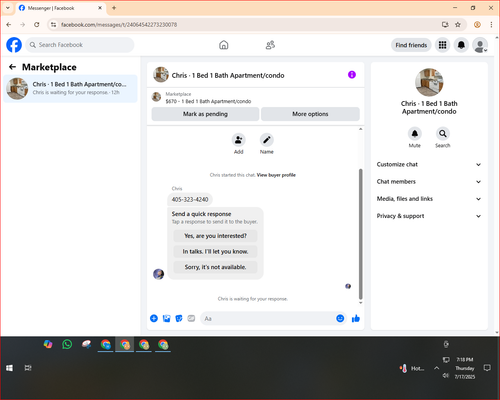Reload the page in browser

point(37,24)
